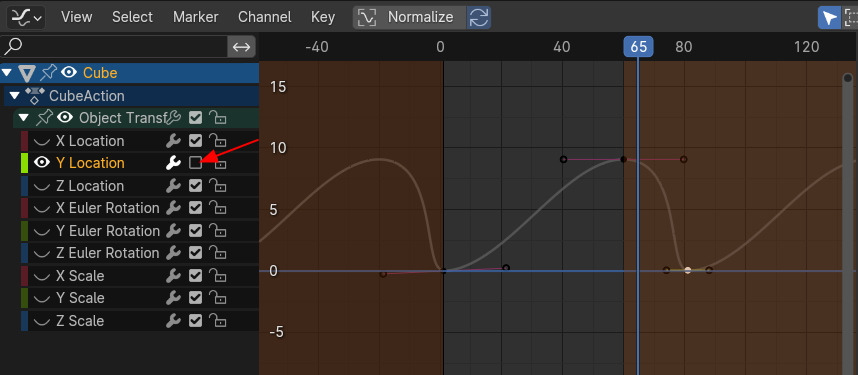Select the Cube channel name

(x=100, y=73)
